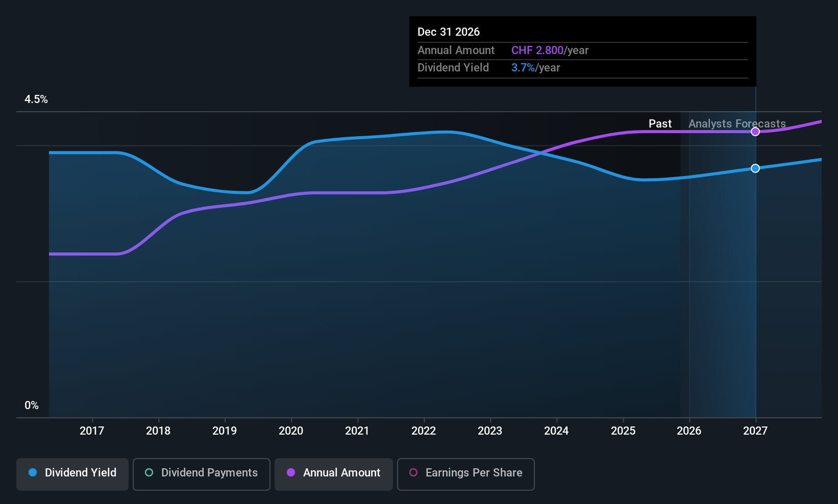Select the purple marker on the forecast line
This screenshot has width=838, height=504.
[x=755, y=132]
